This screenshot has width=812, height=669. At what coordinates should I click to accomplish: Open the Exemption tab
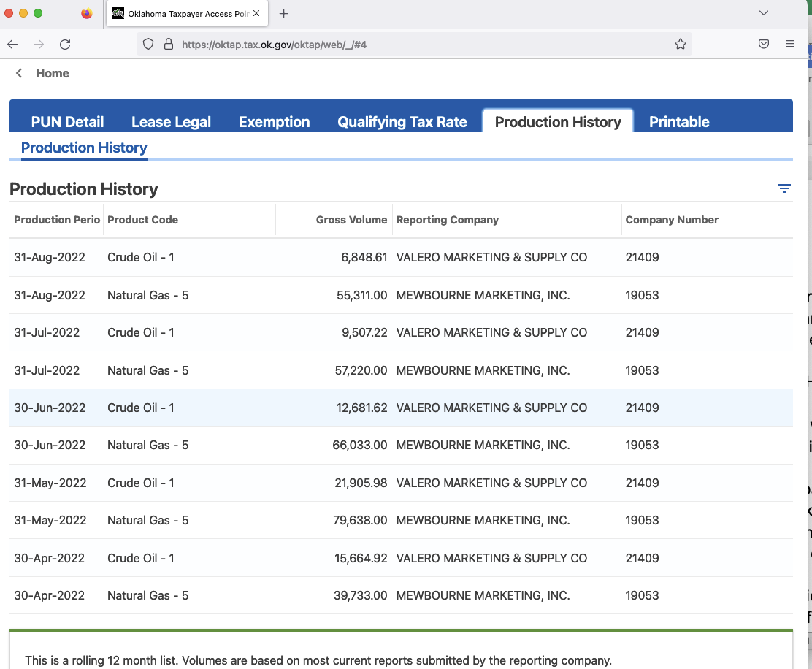point(274,122)
